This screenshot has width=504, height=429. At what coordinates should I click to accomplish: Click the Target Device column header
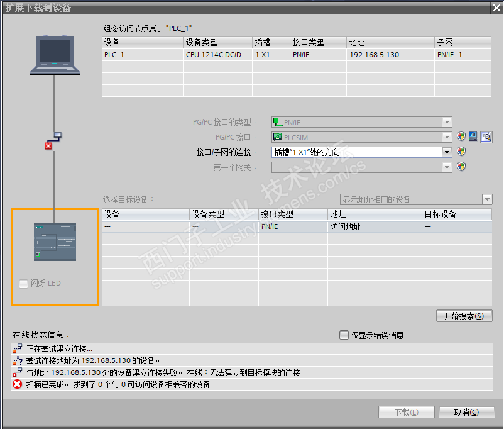pyautogui.click(x=457, y=214)
